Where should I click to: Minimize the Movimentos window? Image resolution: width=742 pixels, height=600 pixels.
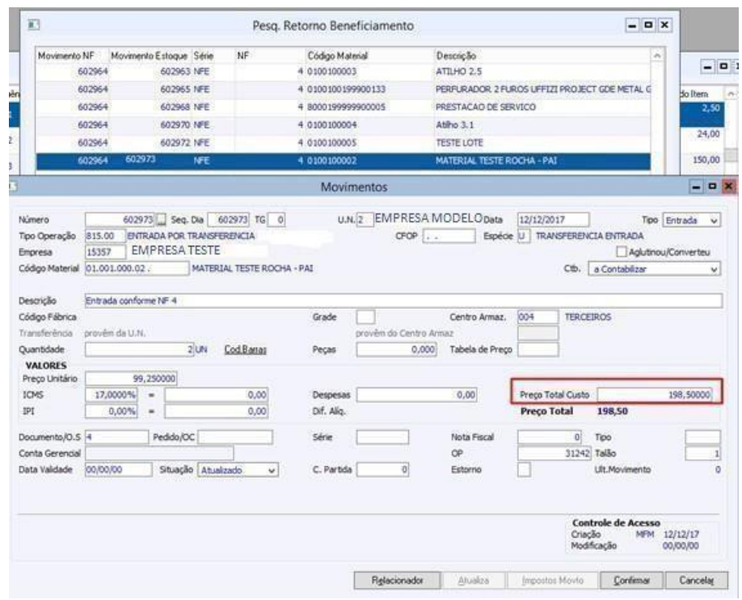tap(696, 187)
